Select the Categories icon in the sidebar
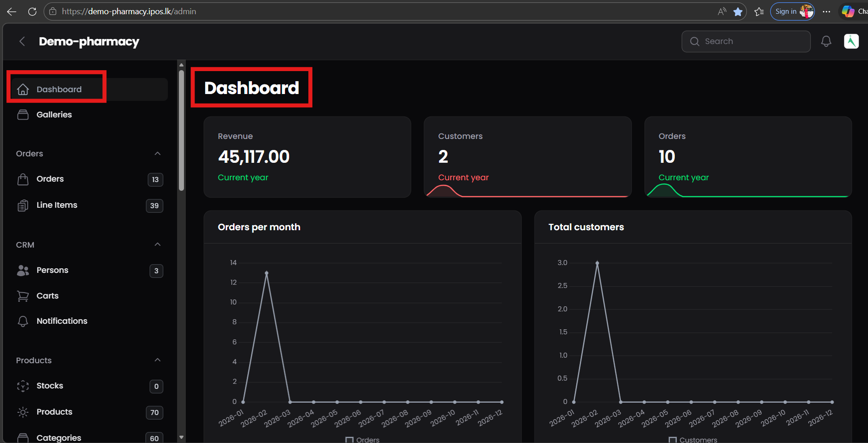 click(22, 437)
